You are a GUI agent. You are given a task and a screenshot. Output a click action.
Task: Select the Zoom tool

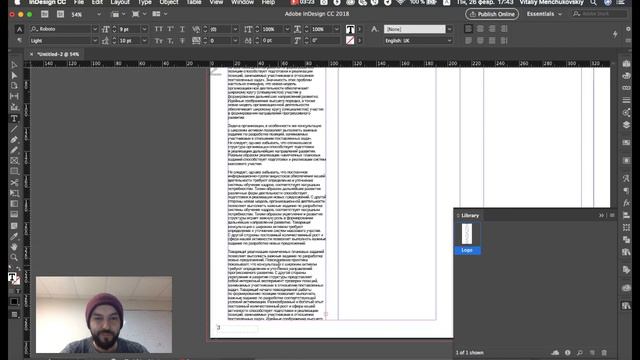(14, 258)
